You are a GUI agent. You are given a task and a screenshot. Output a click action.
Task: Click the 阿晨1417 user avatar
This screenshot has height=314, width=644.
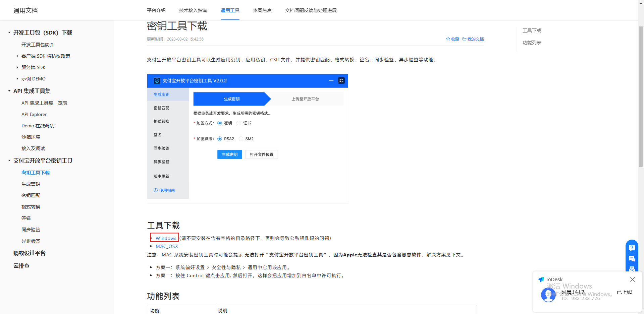(x=548, y=295)
